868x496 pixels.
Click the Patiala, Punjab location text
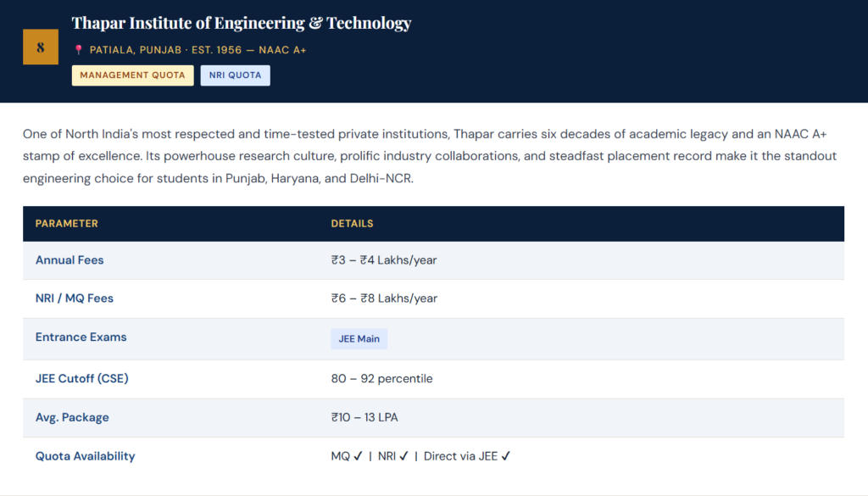(x=135, y=51)
